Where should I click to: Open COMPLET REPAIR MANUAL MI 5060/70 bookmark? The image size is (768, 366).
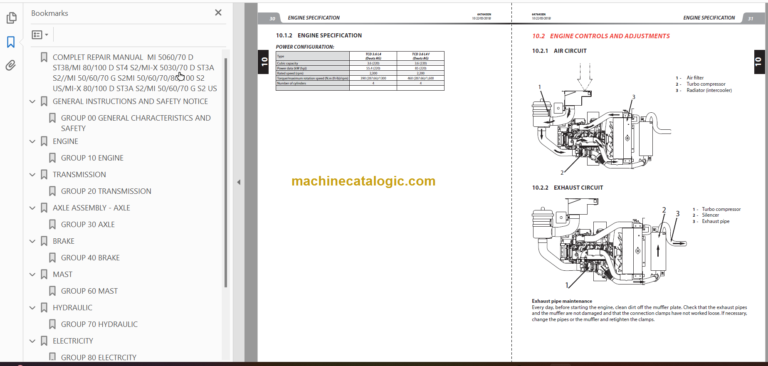click(x=135, y=73)
